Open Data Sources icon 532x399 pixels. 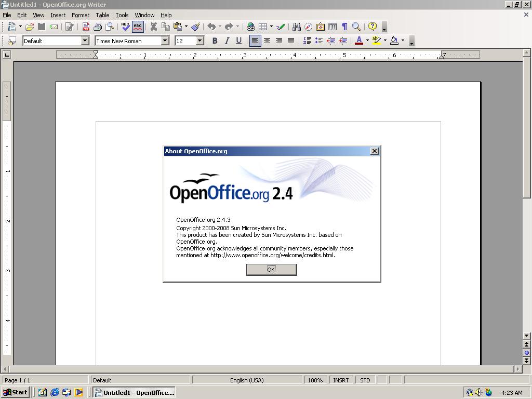point(332,26)
